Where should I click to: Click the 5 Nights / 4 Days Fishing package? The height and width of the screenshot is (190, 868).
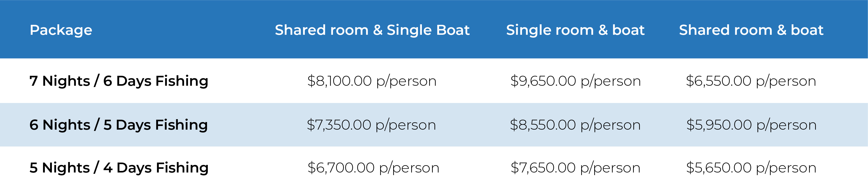click(x=119, y=168)
